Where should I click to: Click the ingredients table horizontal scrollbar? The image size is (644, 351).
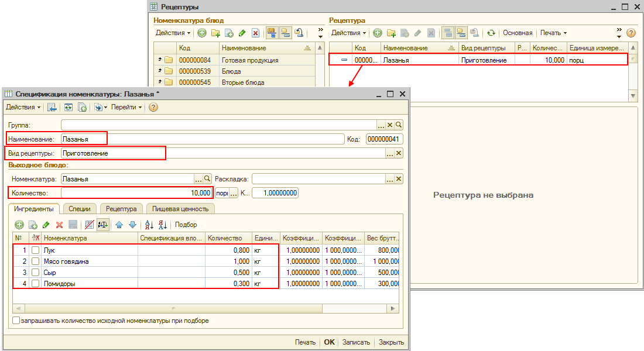173,308
